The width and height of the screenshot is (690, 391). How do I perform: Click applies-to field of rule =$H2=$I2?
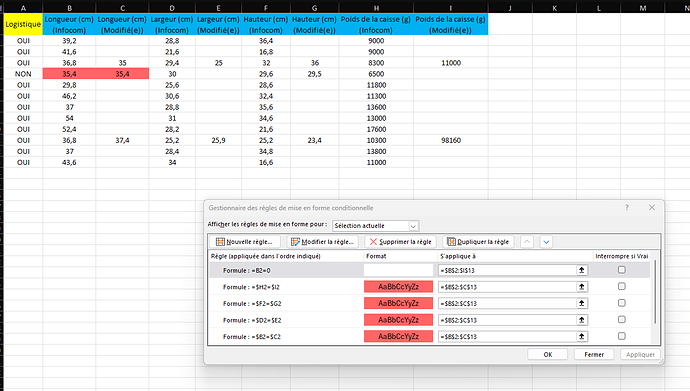click(507, 287)
